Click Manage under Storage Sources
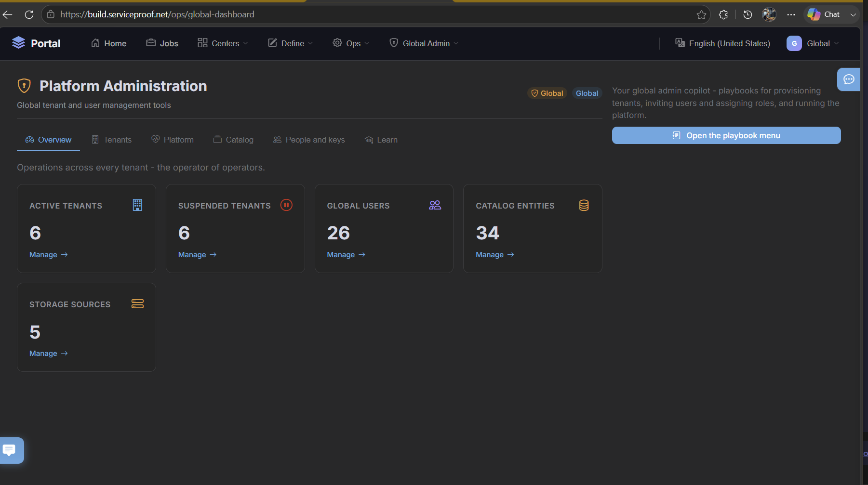 (x=49, y=354)
